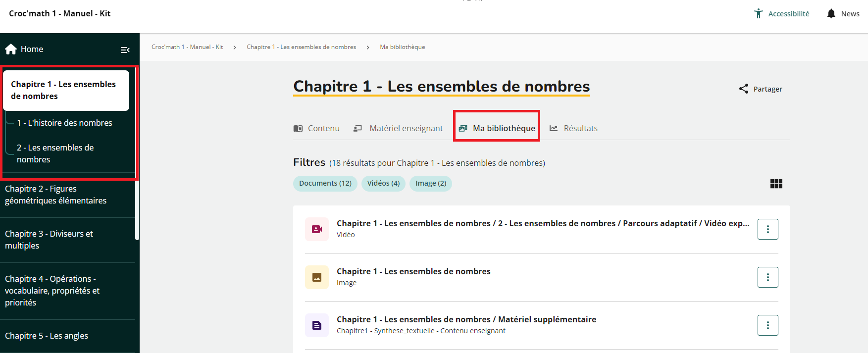Open options menu for the image item

pyautogui.click(x=767, y=277)
